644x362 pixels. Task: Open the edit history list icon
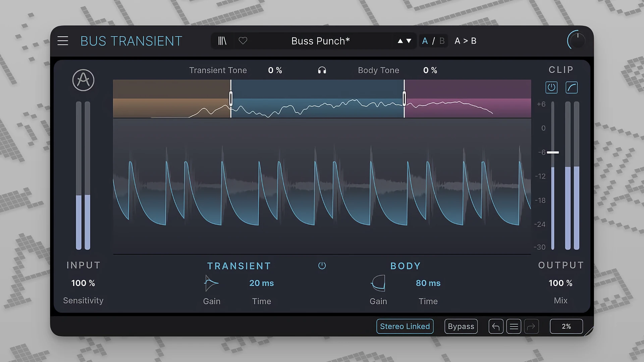(514, 326)
